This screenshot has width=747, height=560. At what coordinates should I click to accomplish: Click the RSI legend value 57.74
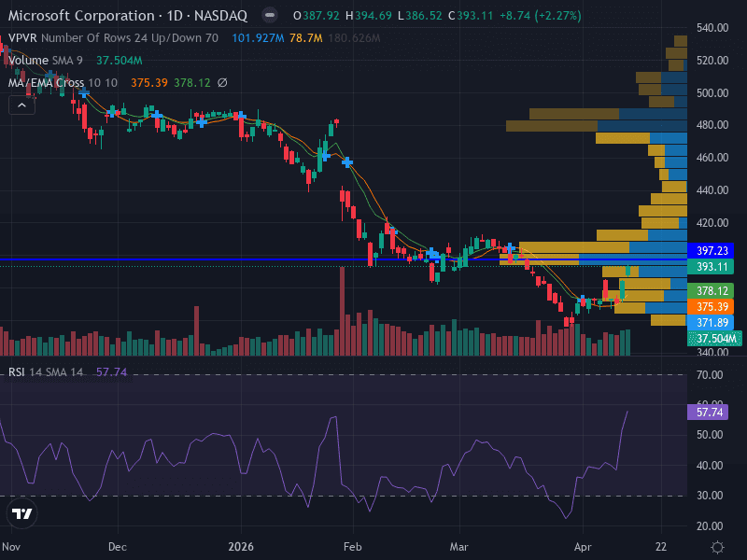(111, 371)
